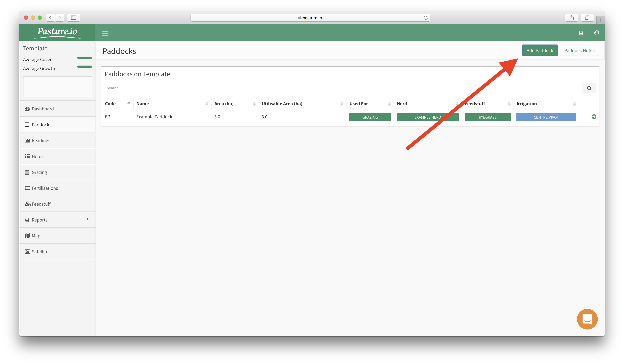Reload the page with refresh icon
624x364 pixels.
click(x=425, y=18)
